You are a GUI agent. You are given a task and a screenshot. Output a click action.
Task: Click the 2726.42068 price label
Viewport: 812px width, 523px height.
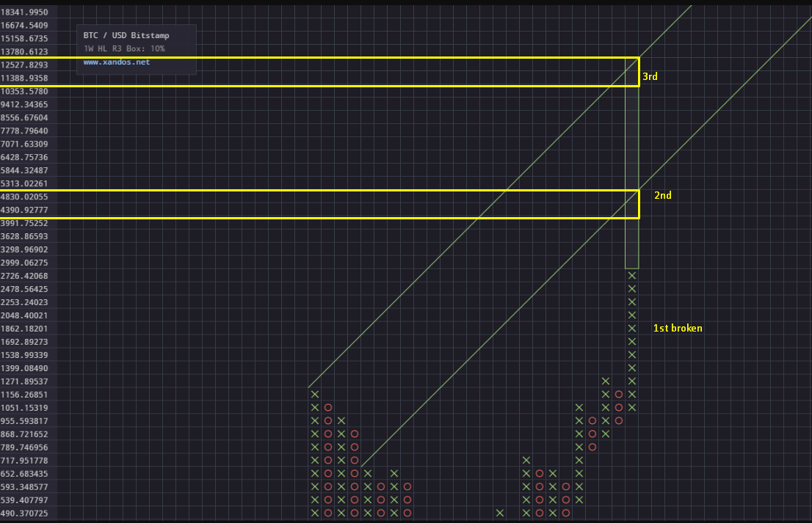(24, 276)
